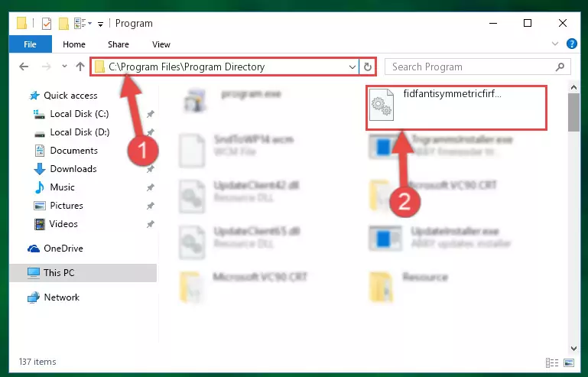Image resolution: width=588 pixels, height=377 pixels.
Task: Go up one folder level arrow
Action: (x=80, y=67)
